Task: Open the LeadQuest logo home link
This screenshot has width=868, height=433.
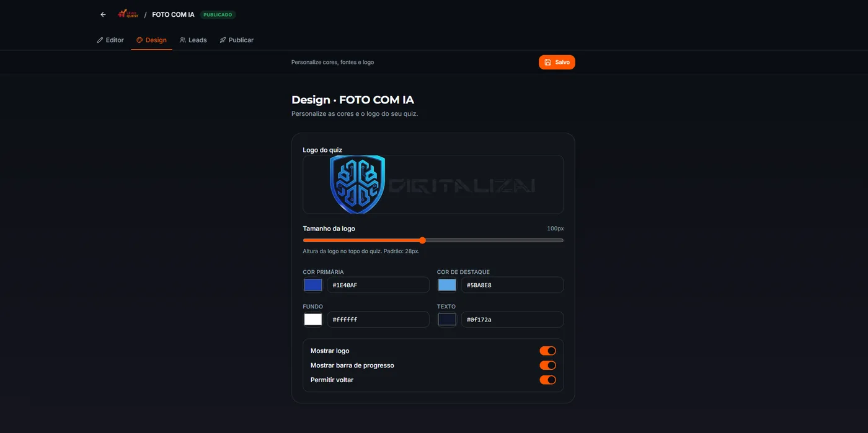Action: [x=128, y=14]
